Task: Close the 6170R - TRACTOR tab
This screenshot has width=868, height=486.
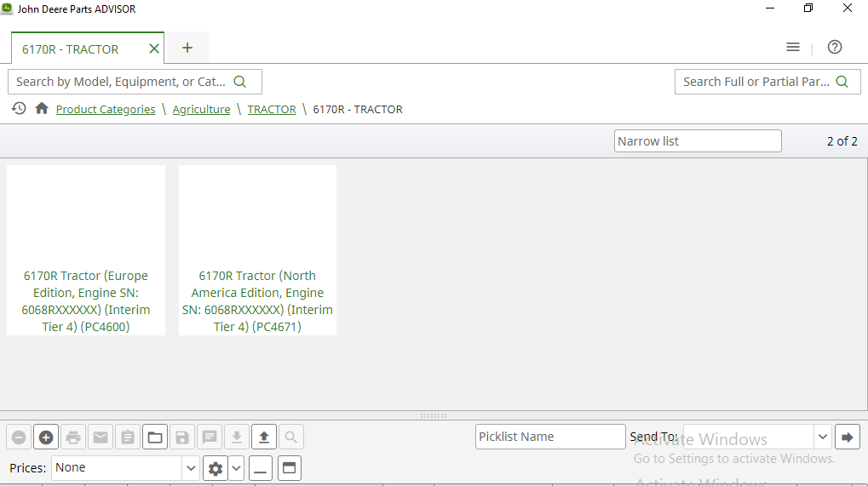Action: click(154, 49)
